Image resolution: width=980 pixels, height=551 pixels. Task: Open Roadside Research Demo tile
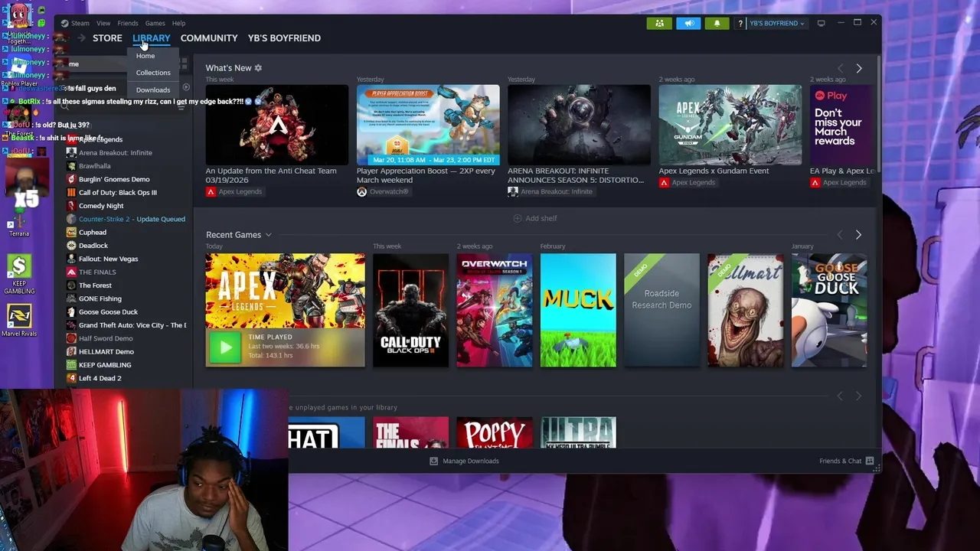661,310
